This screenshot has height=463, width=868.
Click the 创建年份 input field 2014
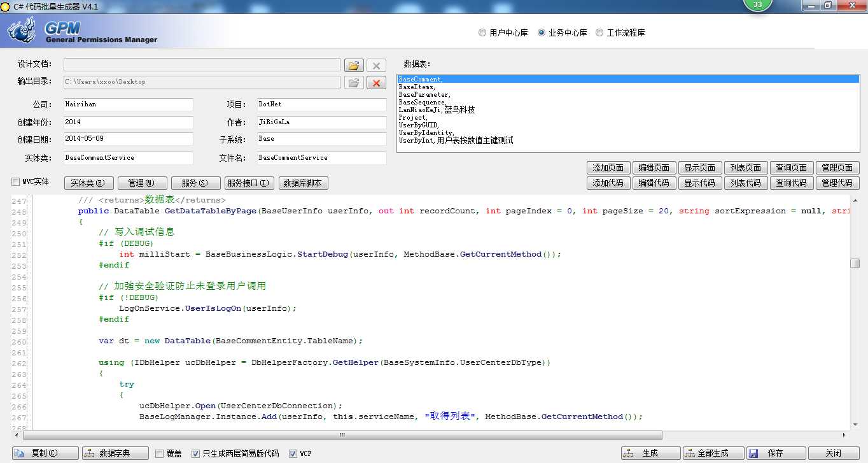click(x=128, y=122)
